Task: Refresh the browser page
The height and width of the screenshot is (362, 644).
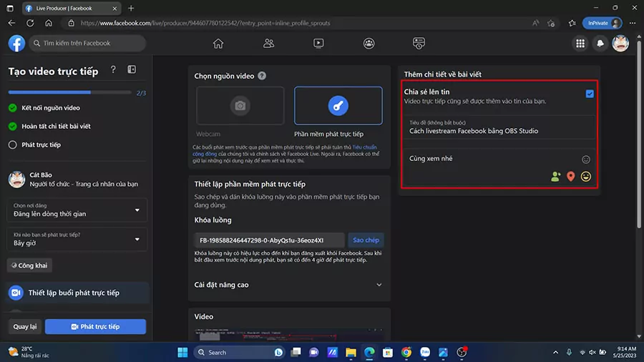Action: 30,23
